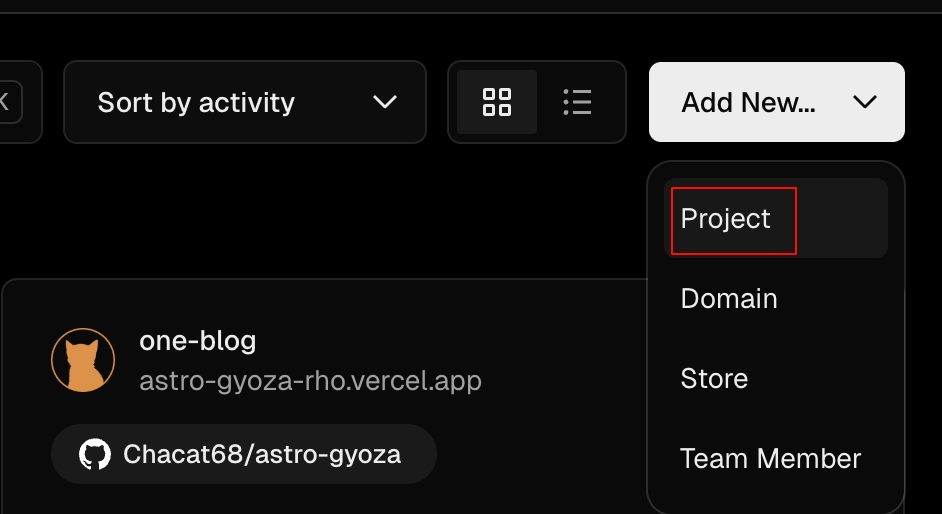The image size is (942, 514).
Task: Click the orange cat avatar of one-blog
Action: point(83,360)
